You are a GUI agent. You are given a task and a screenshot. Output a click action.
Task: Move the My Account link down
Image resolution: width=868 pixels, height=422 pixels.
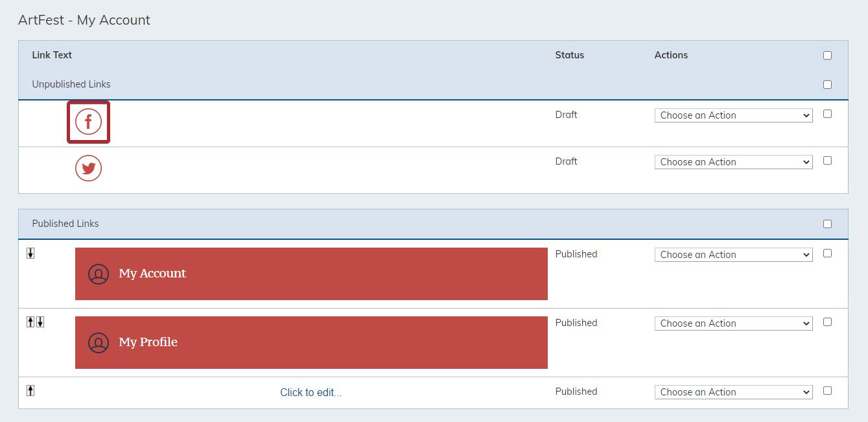[30, 253]
